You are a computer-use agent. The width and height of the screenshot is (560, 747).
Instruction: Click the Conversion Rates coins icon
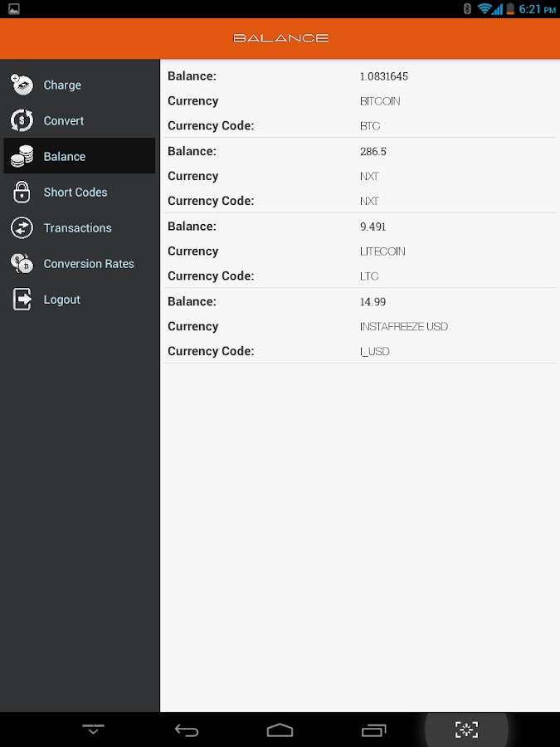click(x=22, y=264)
